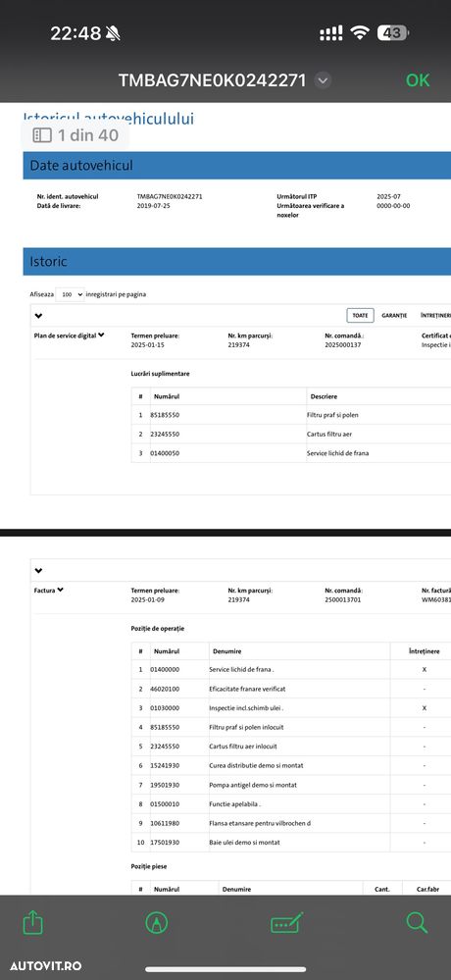Open the 100 records per page dropdown
The height and width of the screenshot is (980, 451).
70,294
